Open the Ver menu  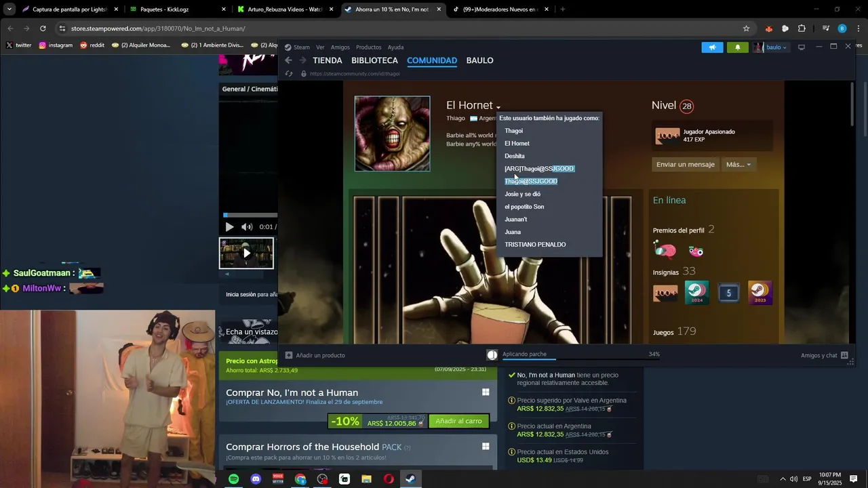pyautogui.click(x=320, y=47)
